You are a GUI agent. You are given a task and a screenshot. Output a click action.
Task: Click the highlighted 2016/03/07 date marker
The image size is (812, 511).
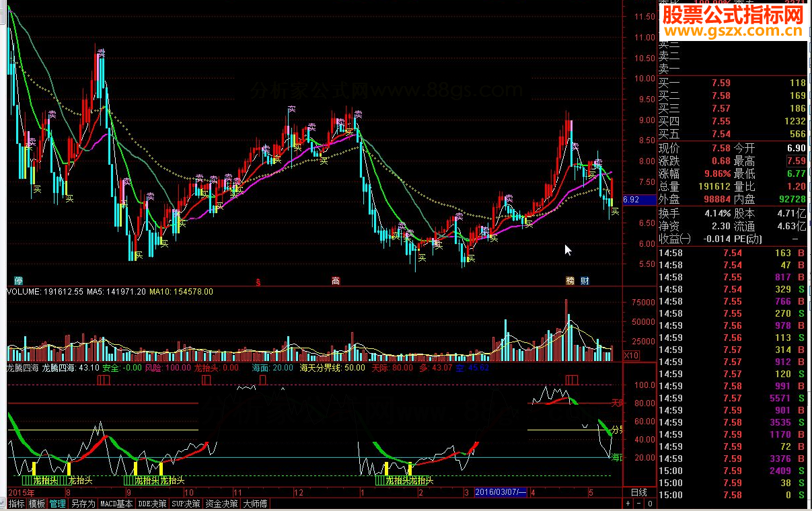tap(501, 492)
